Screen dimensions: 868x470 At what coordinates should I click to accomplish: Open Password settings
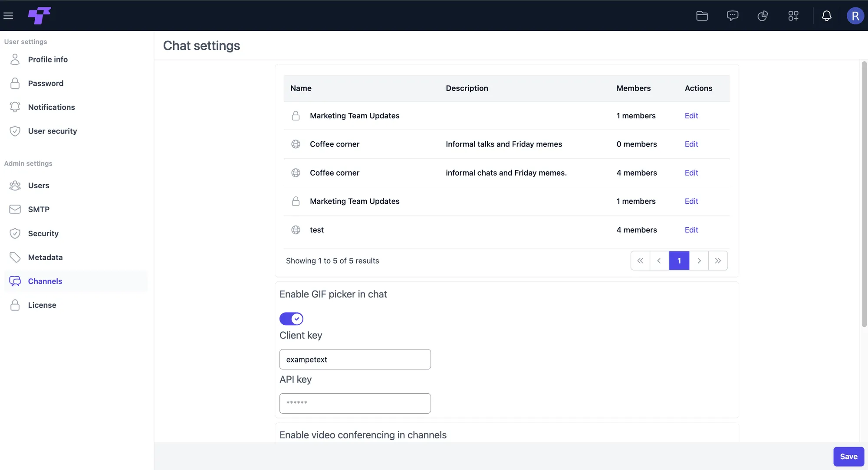click(76, 83)
